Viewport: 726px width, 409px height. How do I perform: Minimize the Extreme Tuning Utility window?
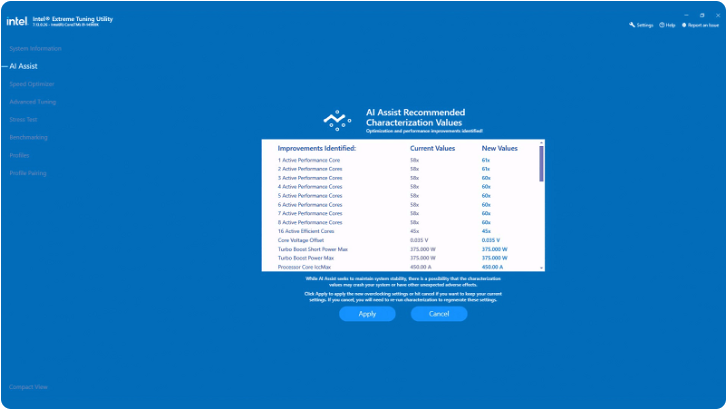[686, 15]
